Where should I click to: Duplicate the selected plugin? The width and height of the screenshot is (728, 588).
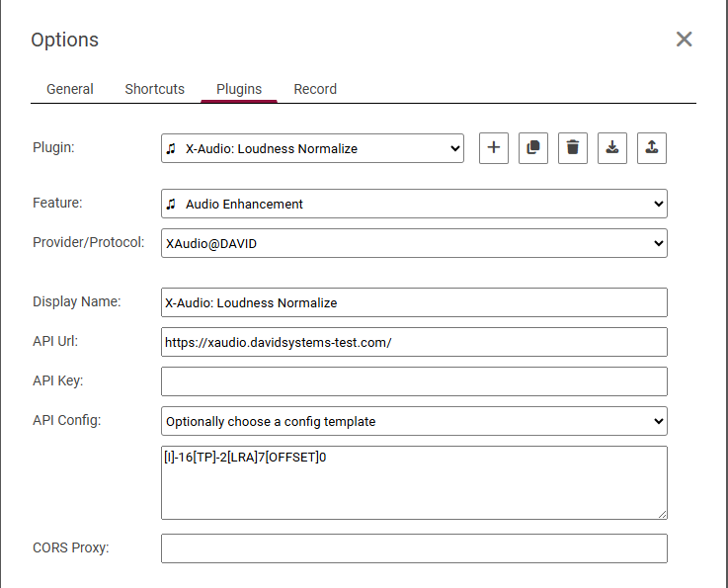point(533,148)
